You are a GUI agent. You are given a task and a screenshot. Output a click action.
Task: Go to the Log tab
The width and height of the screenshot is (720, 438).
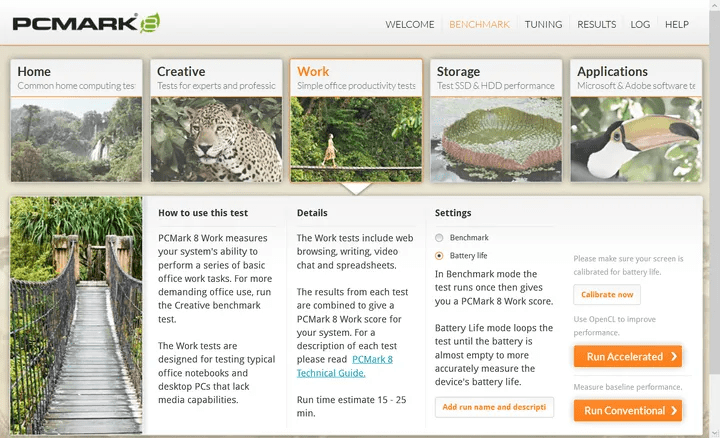coord(640,24)
